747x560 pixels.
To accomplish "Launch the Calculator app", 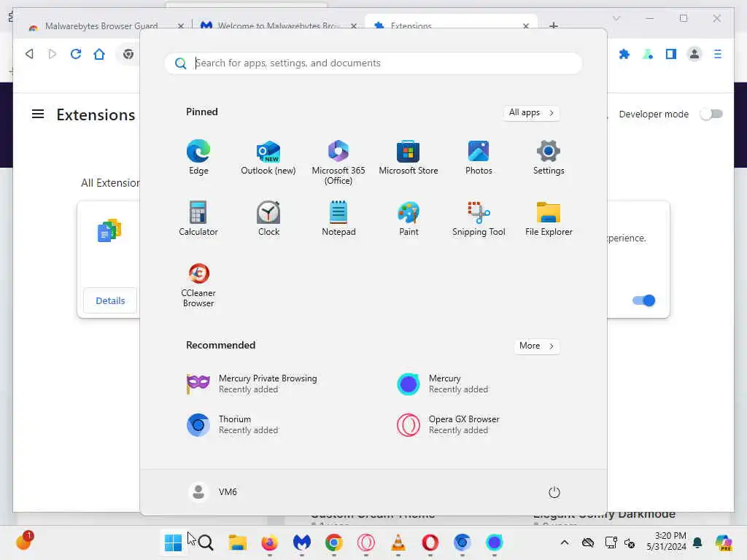I will (198, 219).
